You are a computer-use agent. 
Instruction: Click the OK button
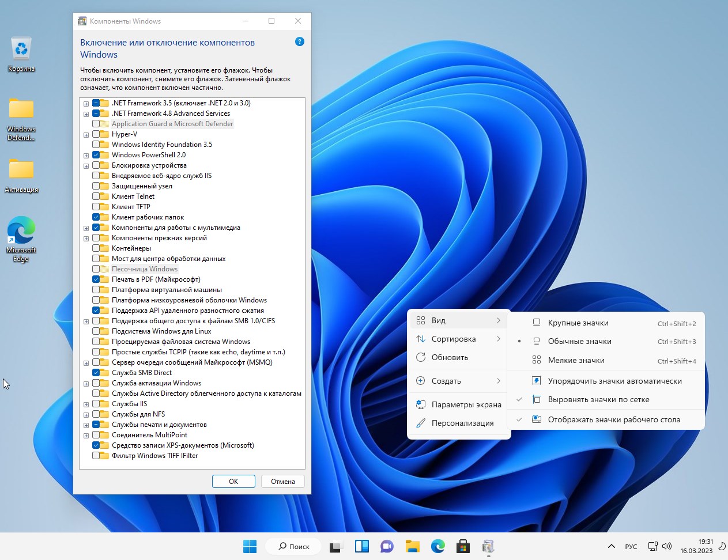[233, 482]
